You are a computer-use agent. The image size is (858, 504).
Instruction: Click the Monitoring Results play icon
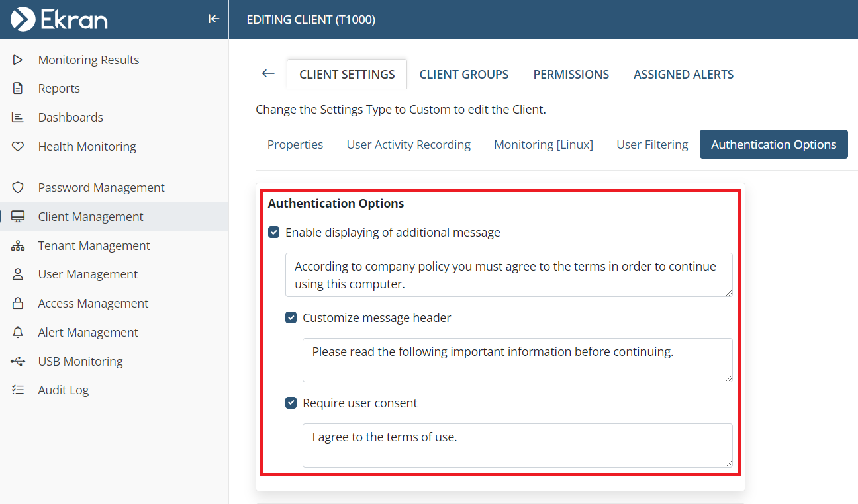click(x=18, y=60)
